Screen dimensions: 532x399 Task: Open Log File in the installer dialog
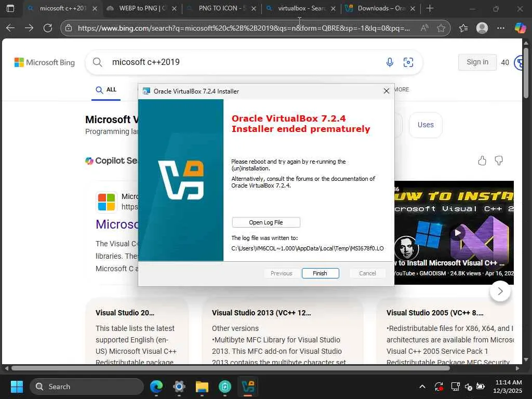266,222
